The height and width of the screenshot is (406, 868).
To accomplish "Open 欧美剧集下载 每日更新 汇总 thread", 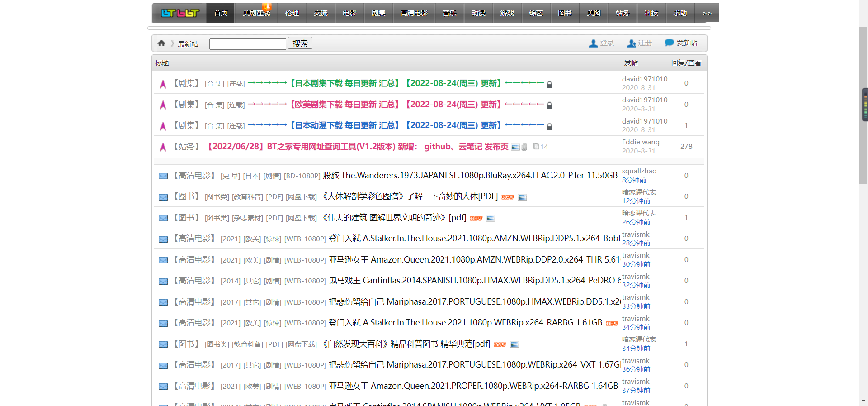I will [395, 105].
